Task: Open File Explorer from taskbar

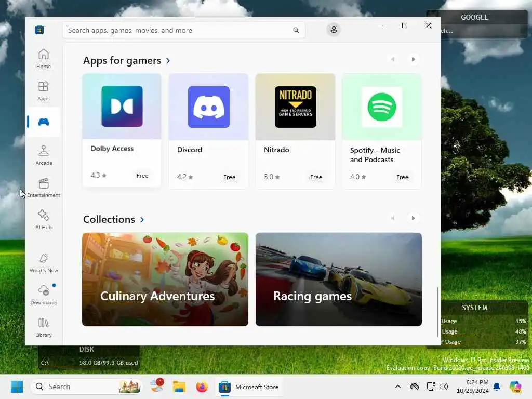Action: click(179, 387)
